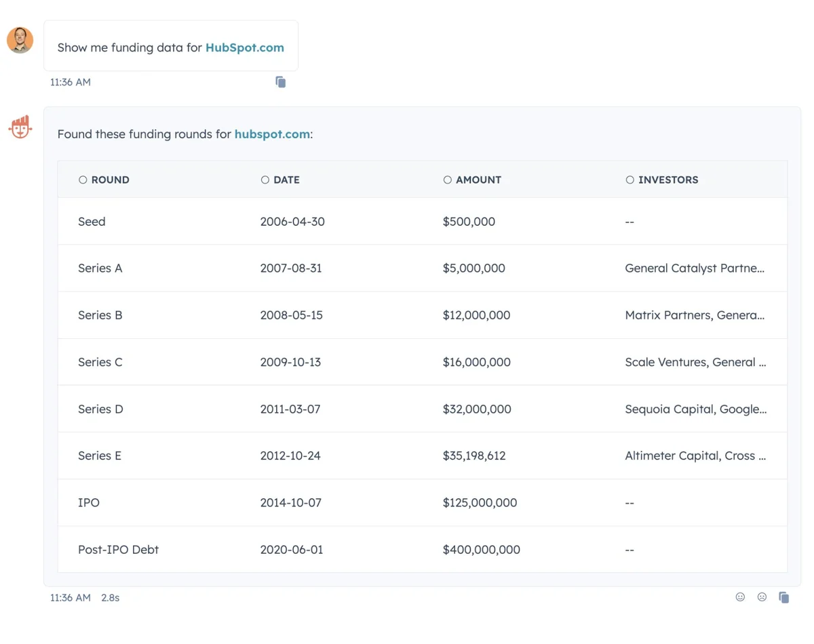Click the sad face feedback icon
This screenshot has height=644, width=814.
[x=762, y=597]
